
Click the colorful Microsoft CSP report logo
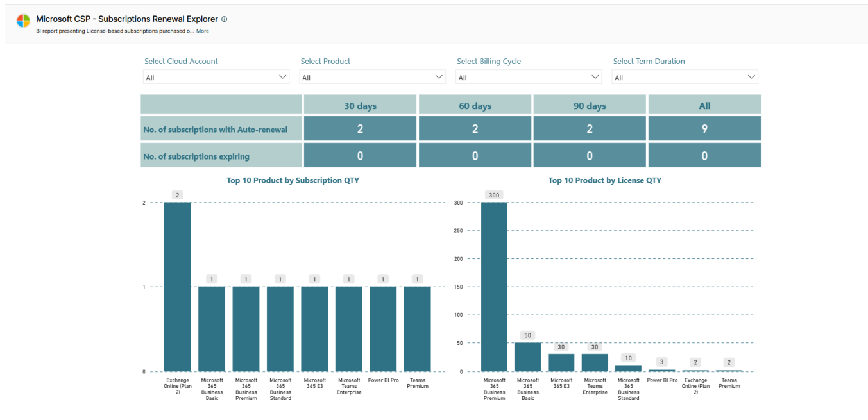pos(24,20)
